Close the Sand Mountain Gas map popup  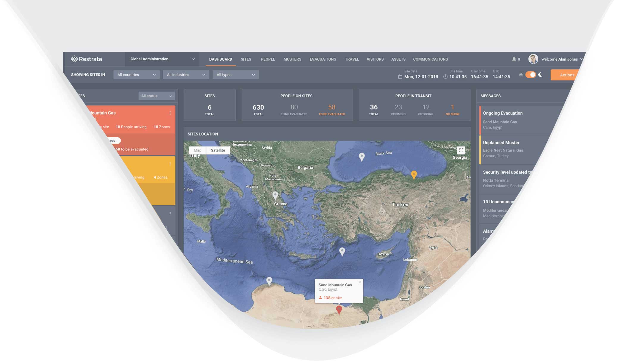click(360, 282)
